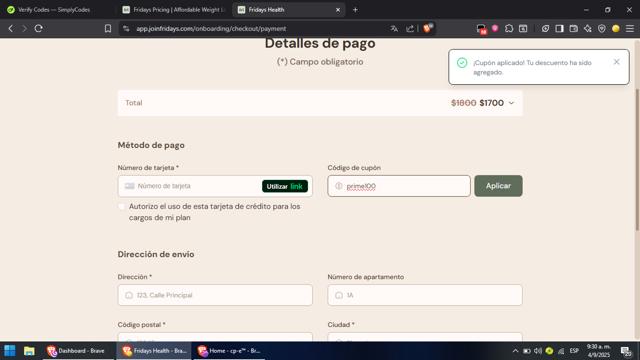The width and height of the screenshot is (640, 360).
Task: Go forward using browser forward arrow
Action: pos(24,29)
